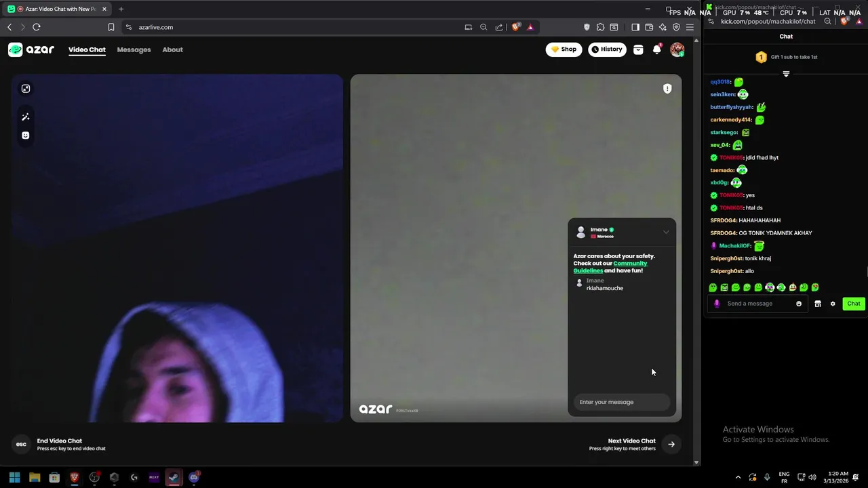The image size is (868, 488).
Task: Open Microsoft Store from taskbar
Action: coord(54,477)
